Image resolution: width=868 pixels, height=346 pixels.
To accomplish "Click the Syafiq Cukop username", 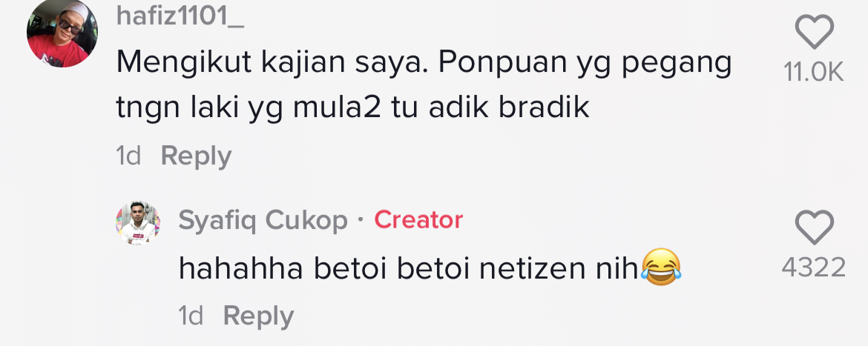I will pos(263,220).
